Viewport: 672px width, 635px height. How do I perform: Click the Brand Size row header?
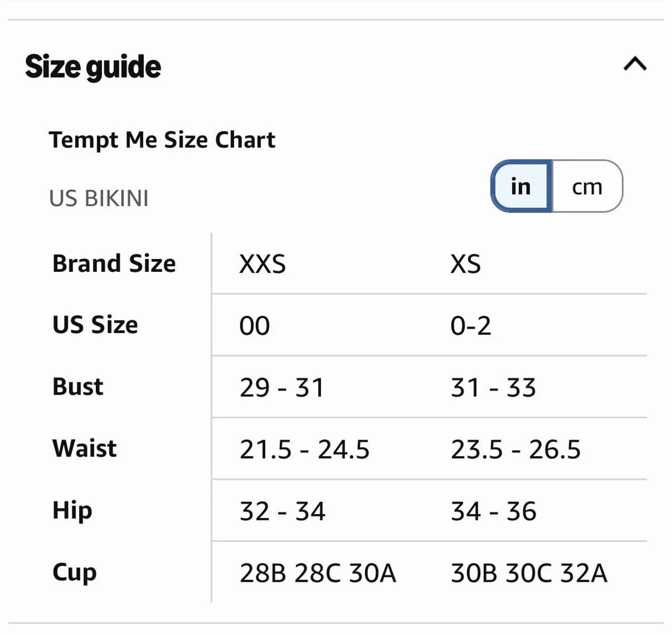point(114,264)
